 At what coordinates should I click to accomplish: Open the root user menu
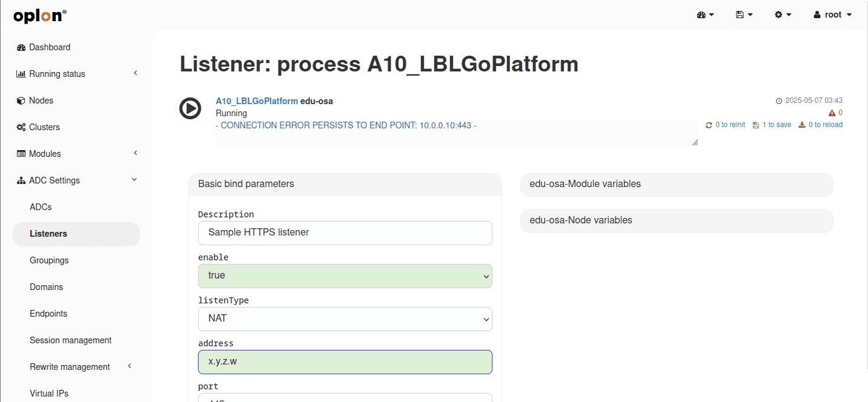pyautogui.click(x=833, y=15)
